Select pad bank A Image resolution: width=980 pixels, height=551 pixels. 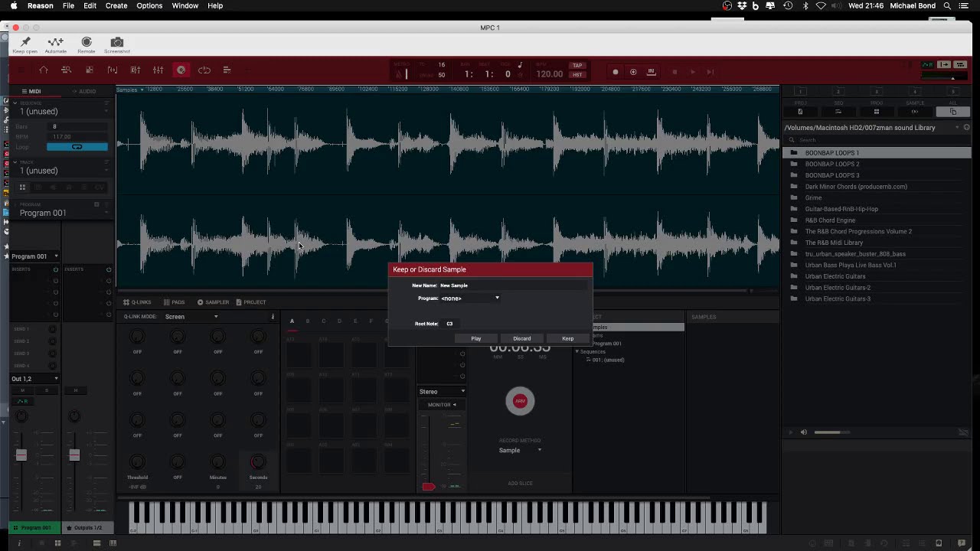tap(292, 321)
